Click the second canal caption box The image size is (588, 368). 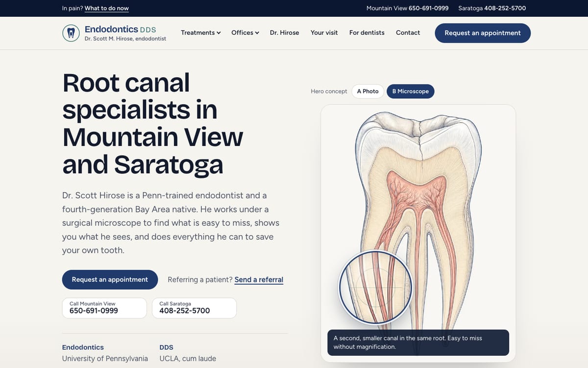tap(418, 342)
